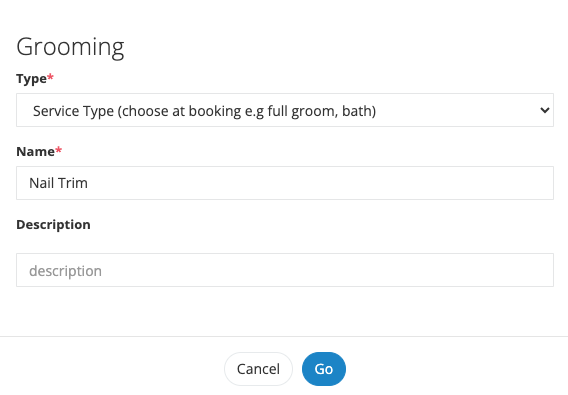Click the Description field label
Screen dimensions: 568x395
coord(53,225)
